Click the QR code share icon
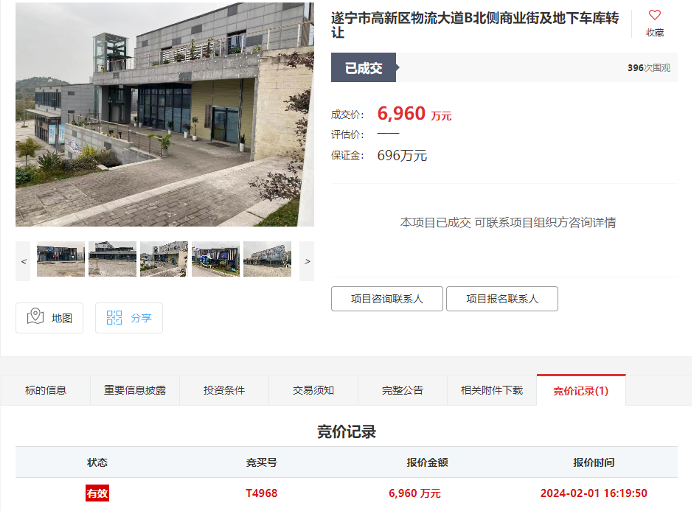The width and height of the screenshot is (692, 512). coord(114,317)
